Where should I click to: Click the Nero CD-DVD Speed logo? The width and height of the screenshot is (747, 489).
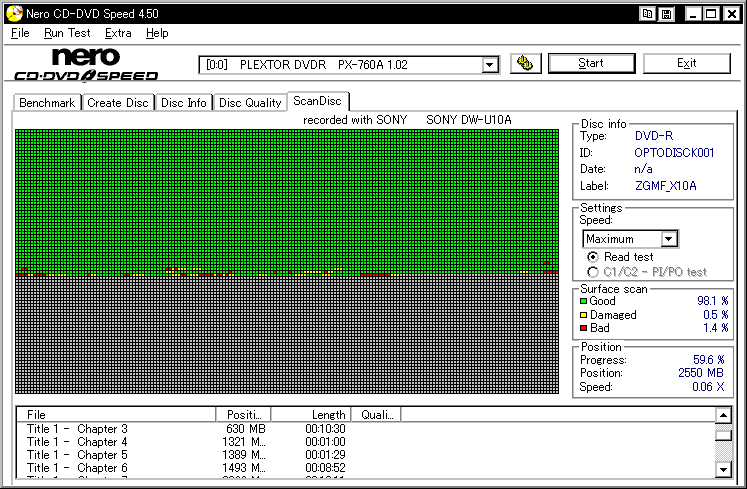87,65
